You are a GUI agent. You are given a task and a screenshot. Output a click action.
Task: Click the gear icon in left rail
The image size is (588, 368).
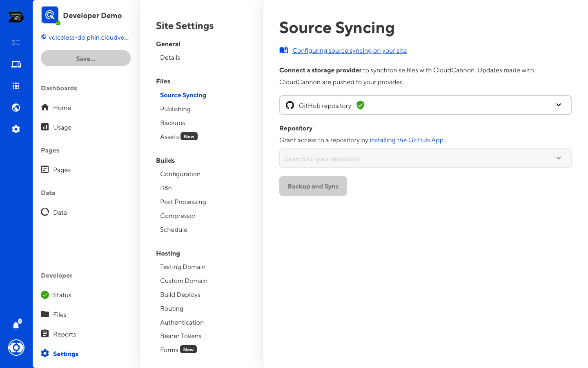click(x=16, y=129)
